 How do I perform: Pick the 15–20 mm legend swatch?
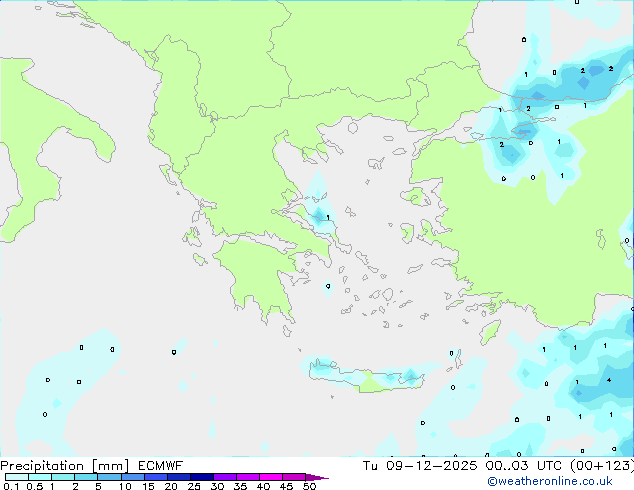click(155, 477)
